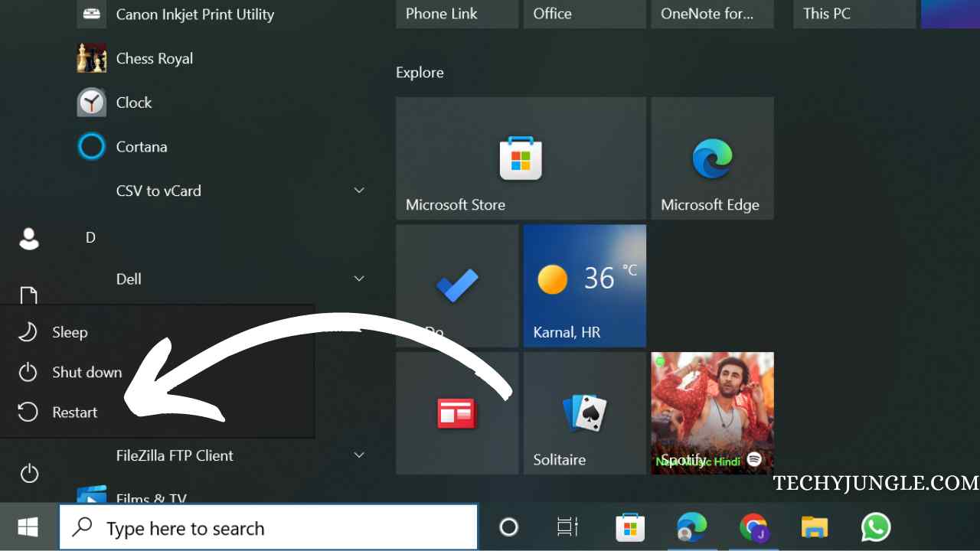Focus the Type here to search box
The width and height of the screenshot is (980, 551).
click(x=269, y=527)
